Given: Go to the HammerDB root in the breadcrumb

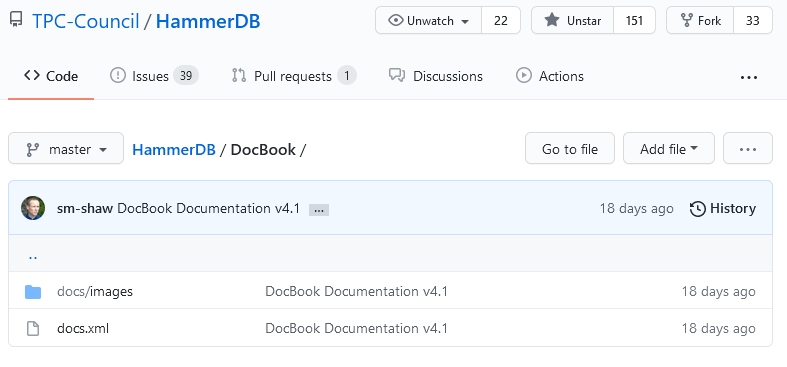Looking at the screenshot, I should [174, 150].
